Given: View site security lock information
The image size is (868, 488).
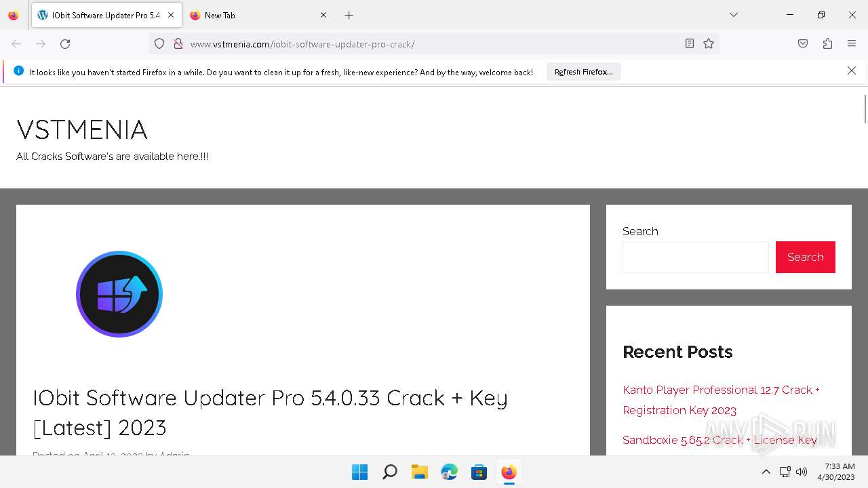Looking at the screenshot, I should click(x=178, y=44).
